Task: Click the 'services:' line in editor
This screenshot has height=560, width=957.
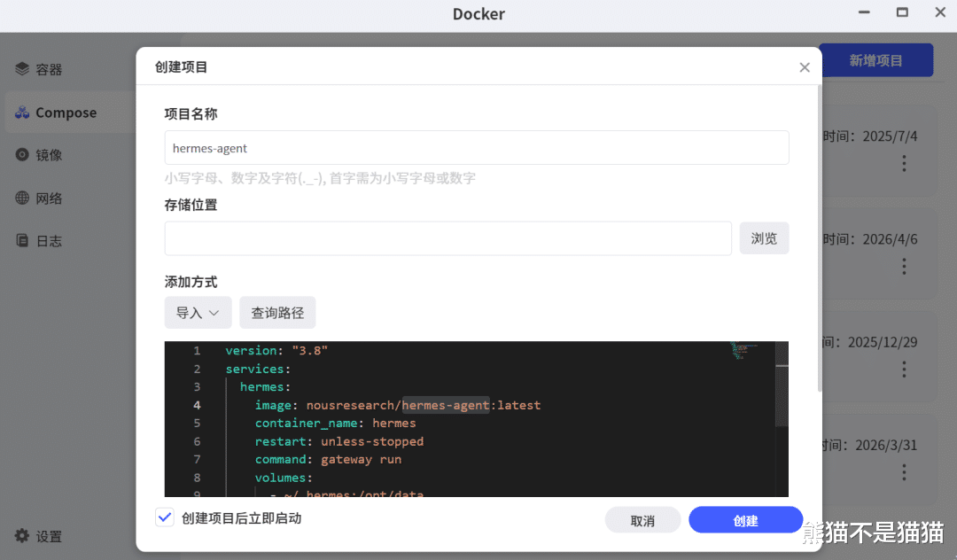Action: (x=258, y=369)
